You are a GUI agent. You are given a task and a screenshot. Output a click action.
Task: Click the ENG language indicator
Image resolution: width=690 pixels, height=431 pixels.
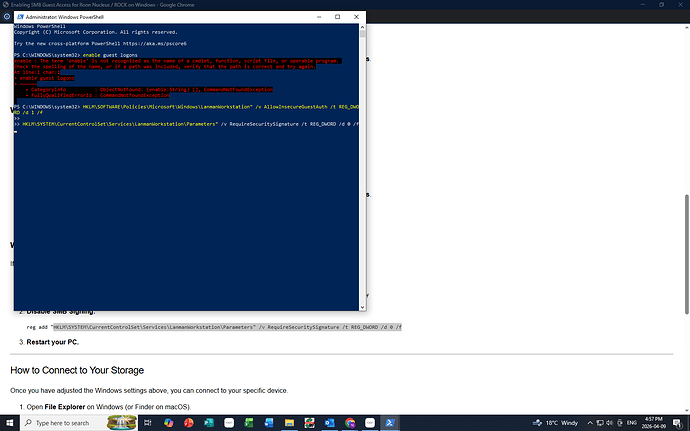[x=631, y=423]
